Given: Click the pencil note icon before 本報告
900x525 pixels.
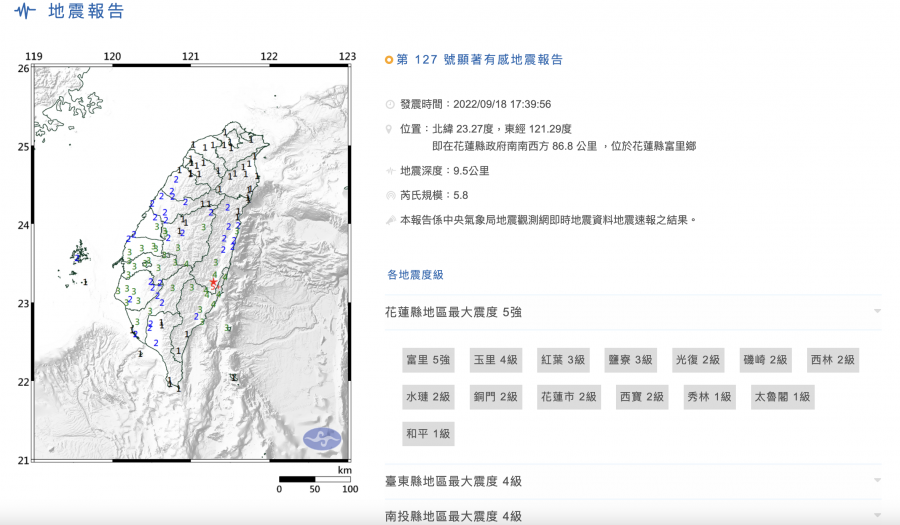Looking at the screenshot, I should [x=390, y=220].
